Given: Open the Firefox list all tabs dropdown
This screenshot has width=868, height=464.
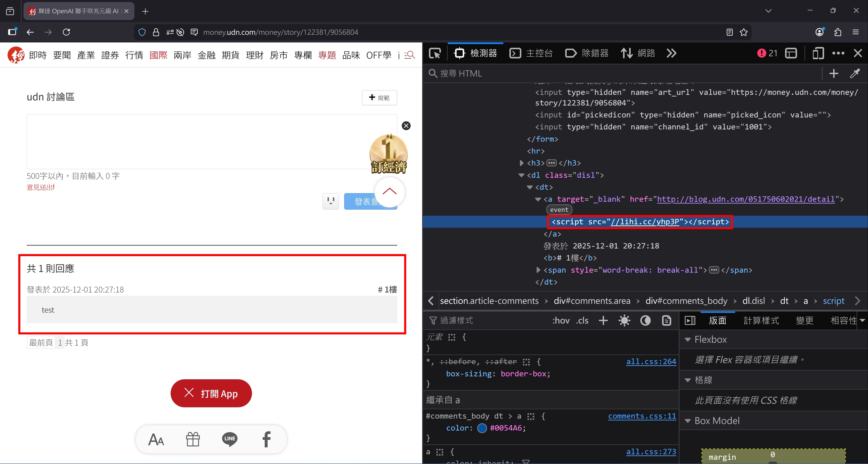Looking at the screenshot, I should 768,11.
